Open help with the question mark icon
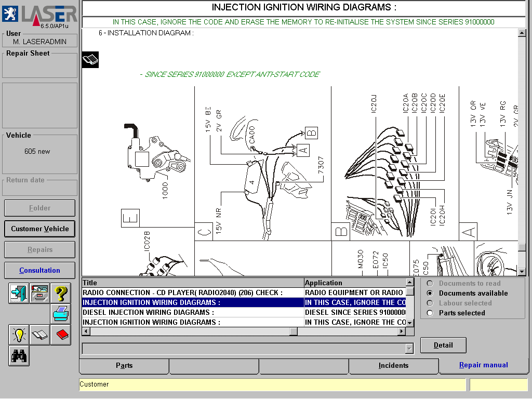 [x=61, y=293]
